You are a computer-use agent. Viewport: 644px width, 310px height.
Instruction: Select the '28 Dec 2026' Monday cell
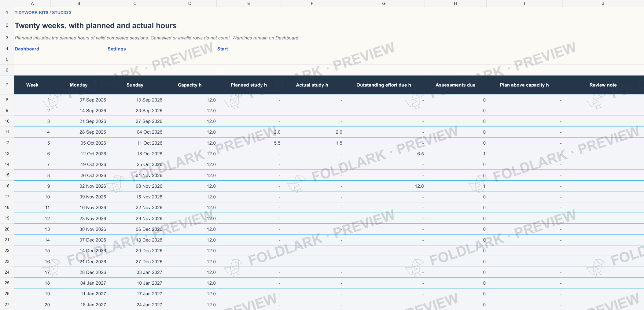point(79,272)
